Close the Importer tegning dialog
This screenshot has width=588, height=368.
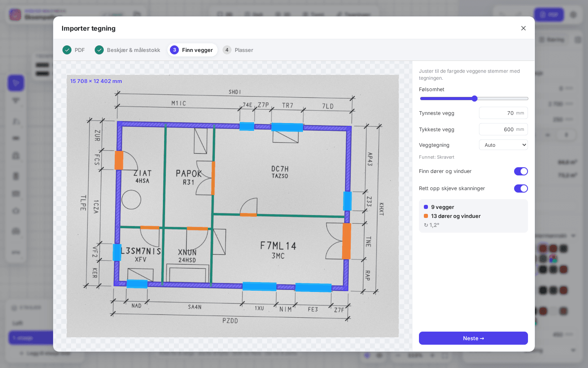pos(523,28)
